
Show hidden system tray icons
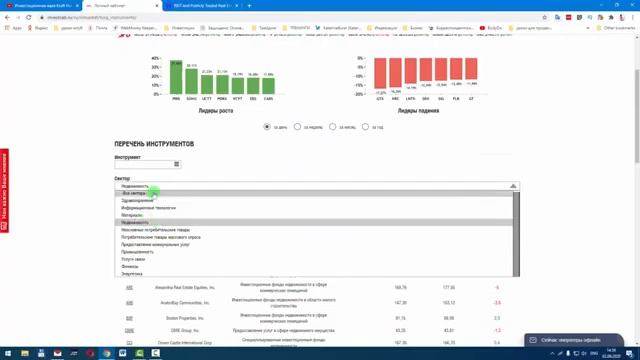(x=552, y=353)
